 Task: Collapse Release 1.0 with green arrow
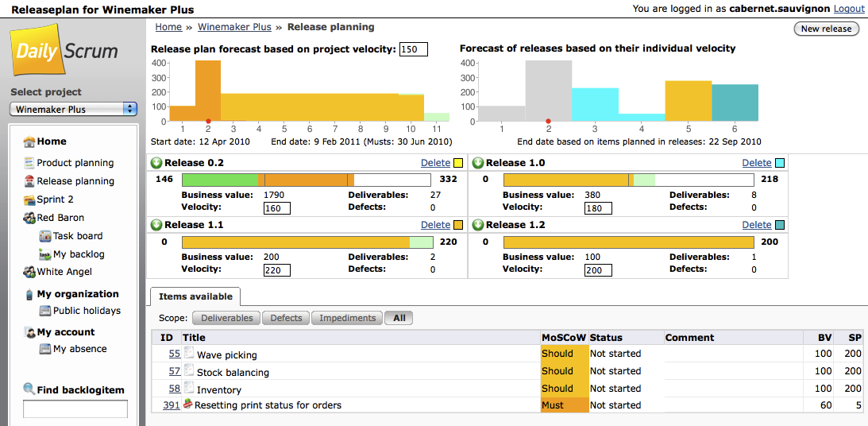pyautogui.click(x=476, y=163)
